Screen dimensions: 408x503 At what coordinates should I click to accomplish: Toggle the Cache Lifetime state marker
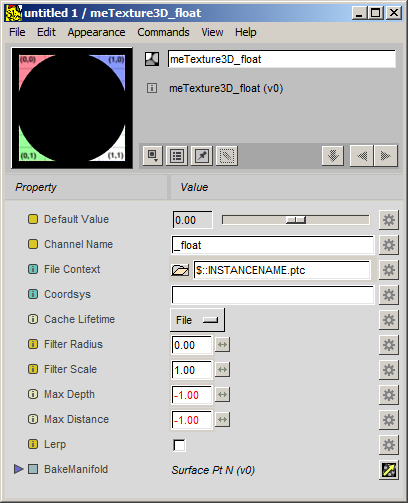33,319
